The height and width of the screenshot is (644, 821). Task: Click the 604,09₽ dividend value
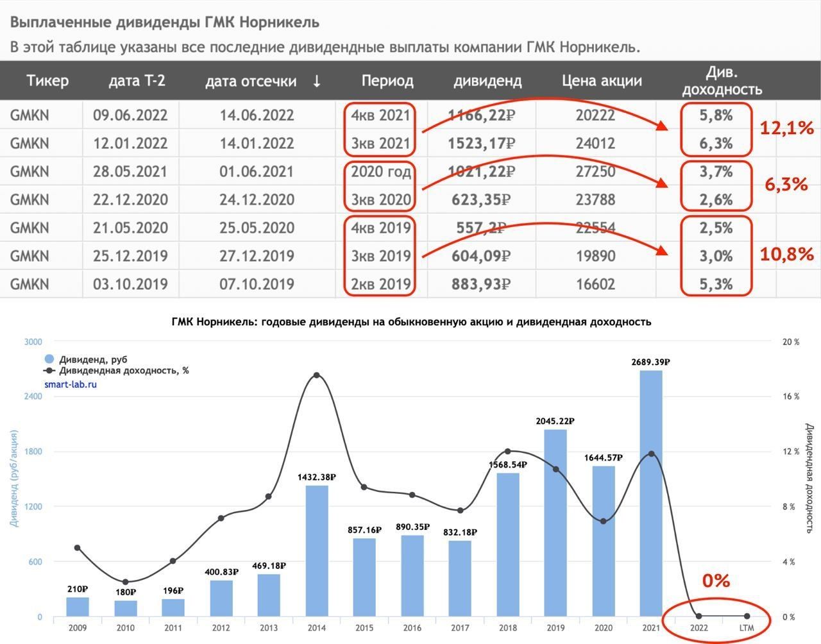(x=481, y=256)
